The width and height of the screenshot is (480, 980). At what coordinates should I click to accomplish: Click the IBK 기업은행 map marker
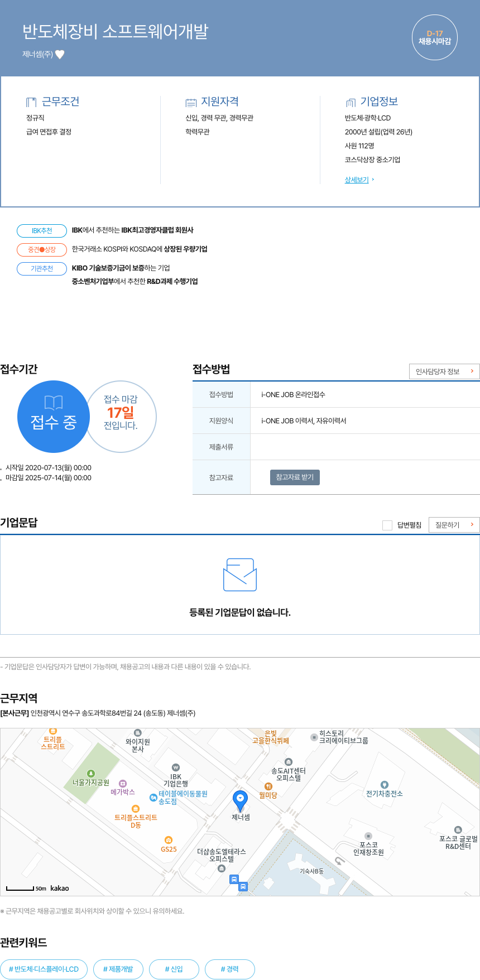click(176, 767)
